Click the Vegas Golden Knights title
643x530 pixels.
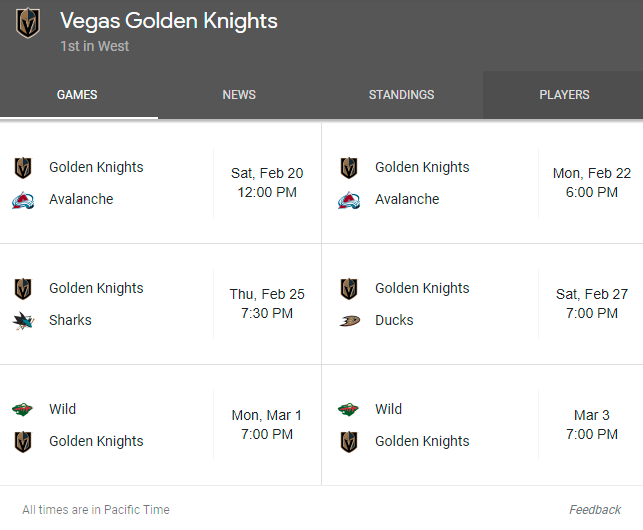point(169,21)
